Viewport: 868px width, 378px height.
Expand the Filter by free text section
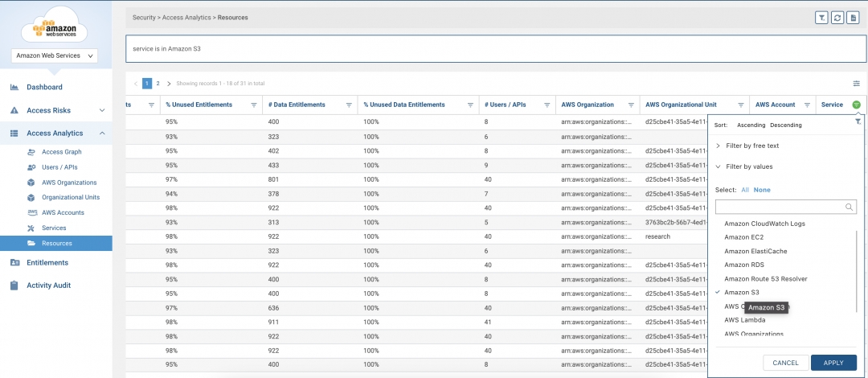[751, 146]
